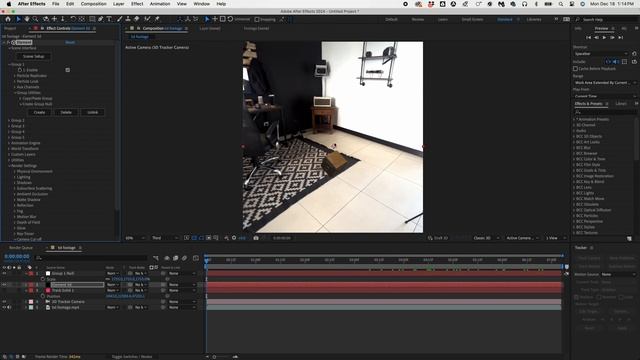Click the Play button in Preview panel
The height and width of the screenshot is (360, 640).
(604, 38)
